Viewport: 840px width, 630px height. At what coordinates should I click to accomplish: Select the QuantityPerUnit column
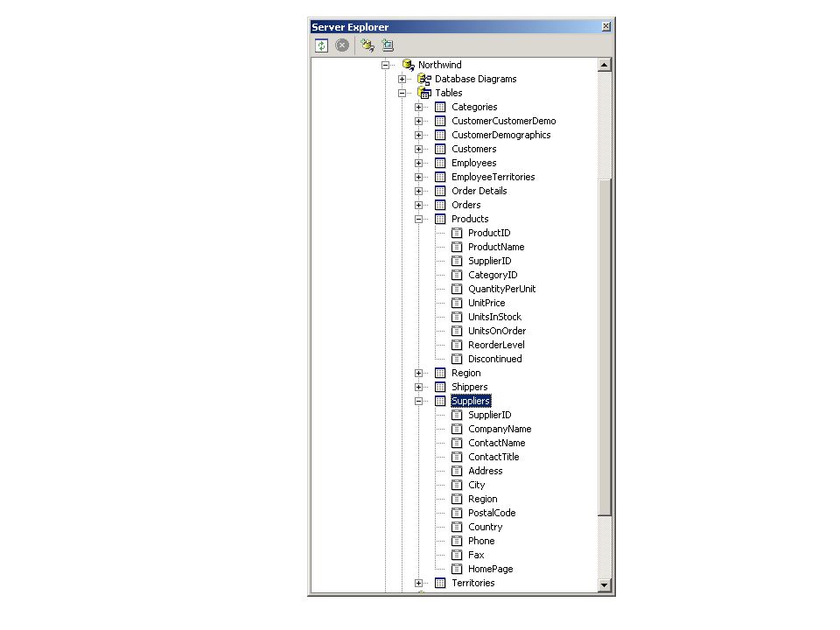pyautogui.click(x=502, y=289)
